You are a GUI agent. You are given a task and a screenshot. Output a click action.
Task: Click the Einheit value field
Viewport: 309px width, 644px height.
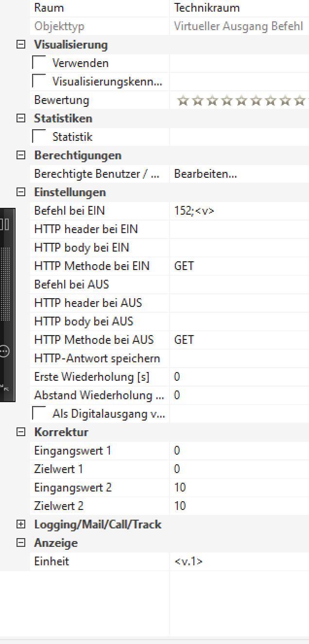[x=238, y=561]
